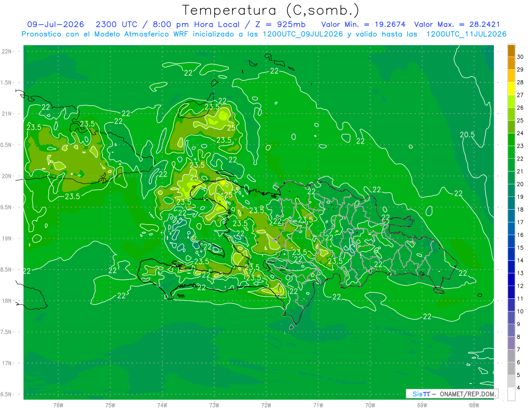Click the "18N" latitude axis label
Screen dimensions: 532x411
click(8, 301)
